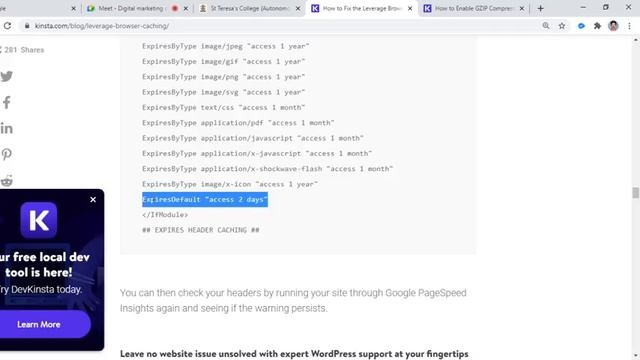Click the Kinsta K logo in the popup
The image size is (640, 360).
pyautogui.click(x=39, y=220)
